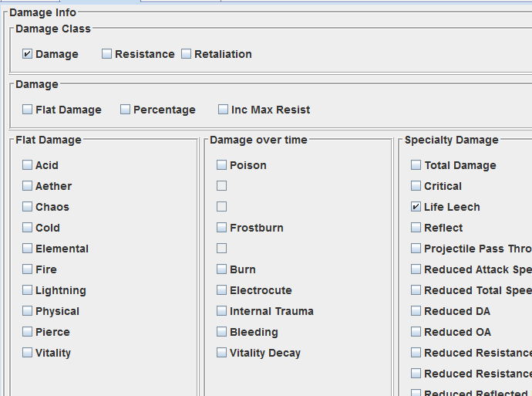Enable the Total Damage checkbox
The image size is (532, 396).
(416, 165)
